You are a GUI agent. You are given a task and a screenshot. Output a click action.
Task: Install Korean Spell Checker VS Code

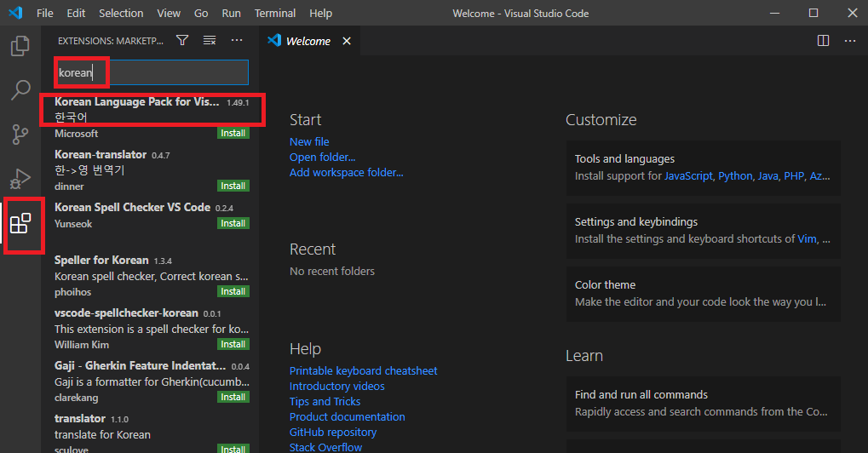pyautogui.click(x=233, y=223)
